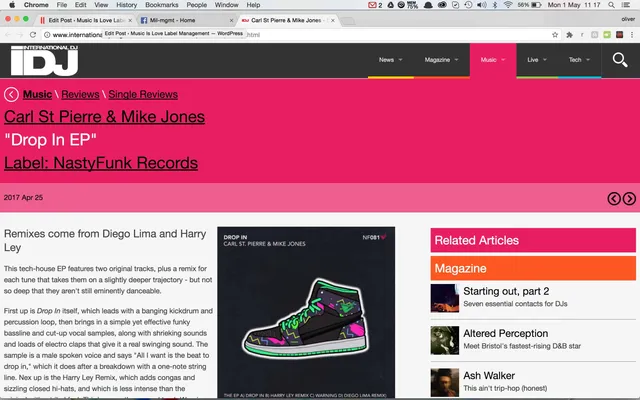The image size is (640, 400).
Task: Click the Altered Perception thumbnail
Action: [445, 340]
